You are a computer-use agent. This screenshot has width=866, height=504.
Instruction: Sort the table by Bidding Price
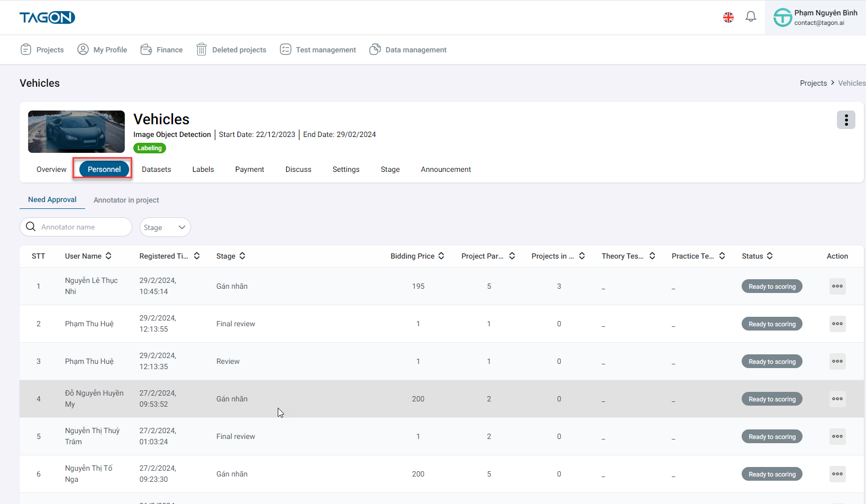441,256
